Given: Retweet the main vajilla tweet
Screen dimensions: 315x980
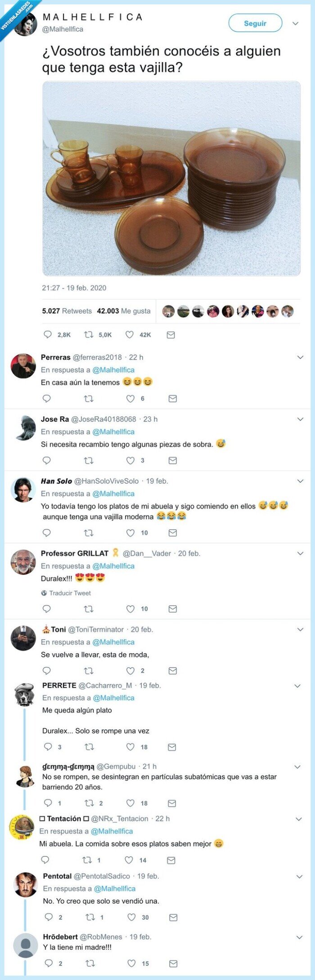Looking at the screenshot, I should point(89,334).
